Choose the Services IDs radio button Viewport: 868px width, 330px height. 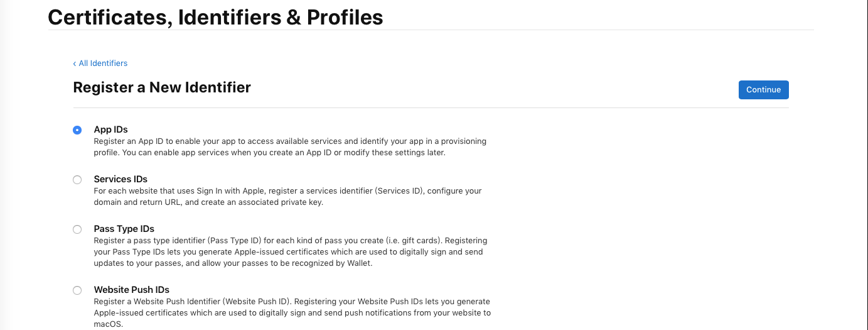click(77, 180)
